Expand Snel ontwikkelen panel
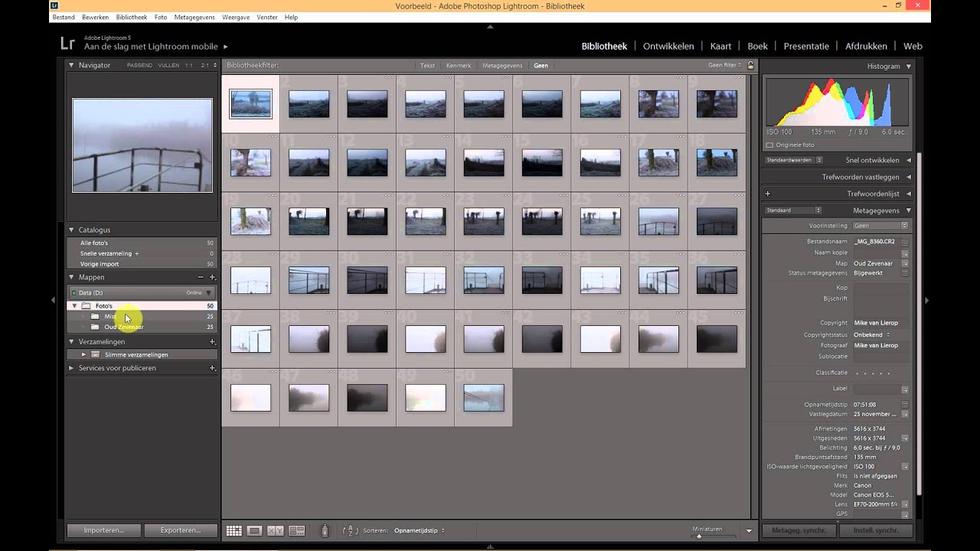Viewport: 980px width, 551px height. pos(909,160)
